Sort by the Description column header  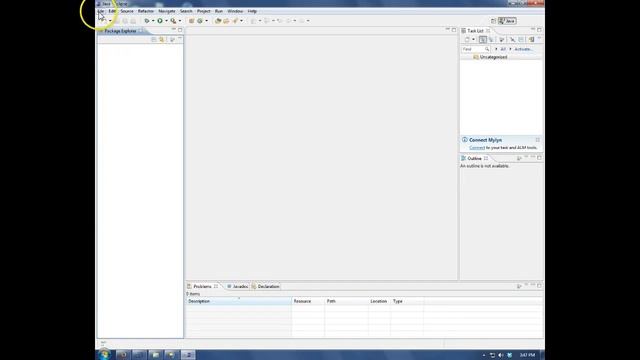[238, 301]
